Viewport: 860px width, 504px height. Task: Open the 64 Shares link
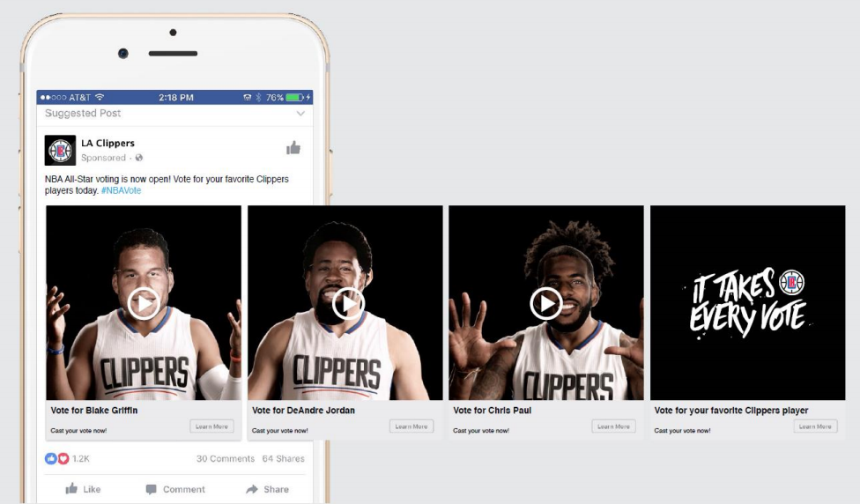[283, 458]
